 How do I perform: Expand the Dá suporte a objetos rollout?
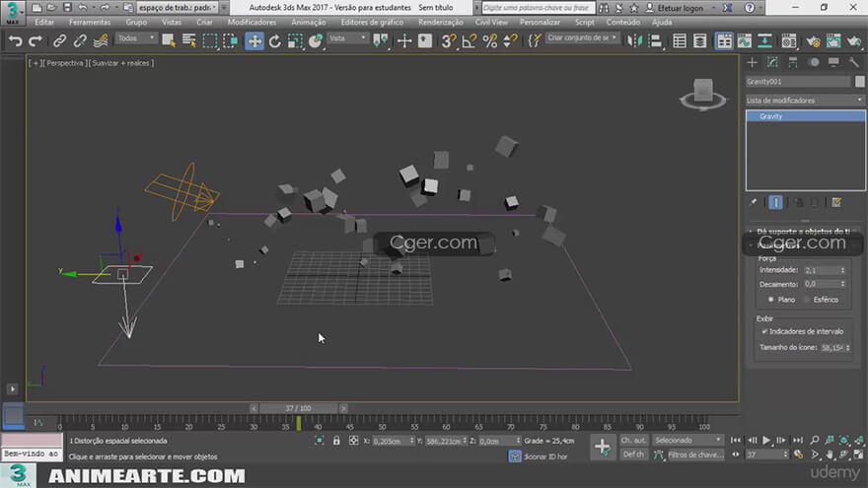click(x=804, y=232)
